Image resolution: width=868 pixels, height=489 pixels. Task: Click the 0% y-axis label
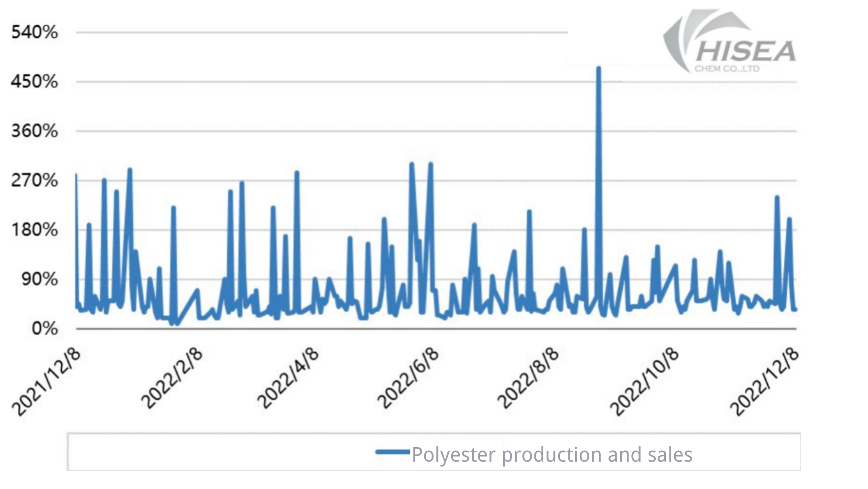pos(44,329)
